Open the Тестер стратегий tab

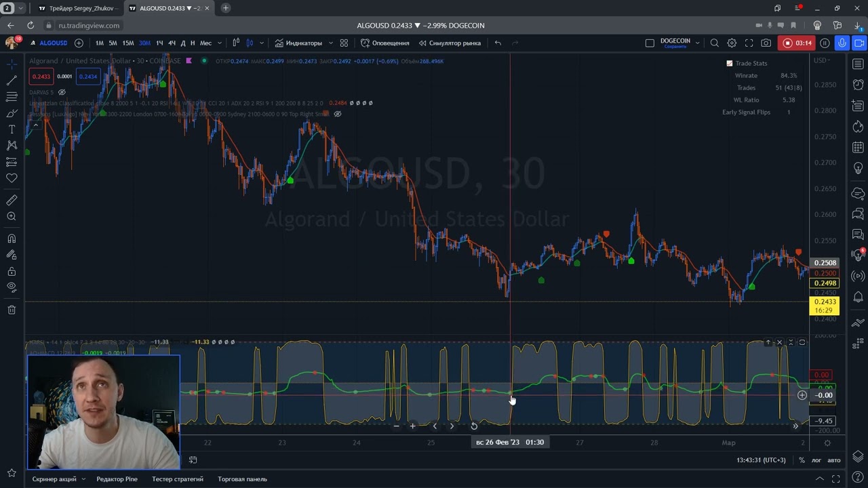[178, 479]
